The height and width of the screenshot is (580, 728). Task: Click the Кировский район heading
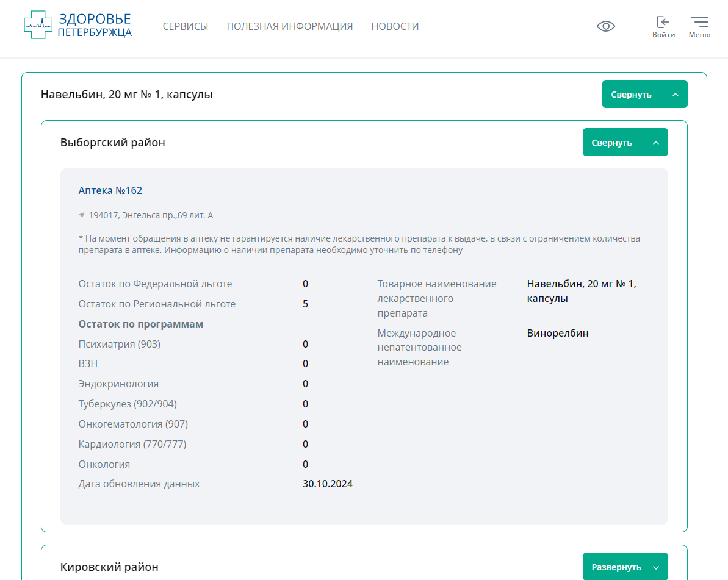pyautogui.click(x=110, y=567)
